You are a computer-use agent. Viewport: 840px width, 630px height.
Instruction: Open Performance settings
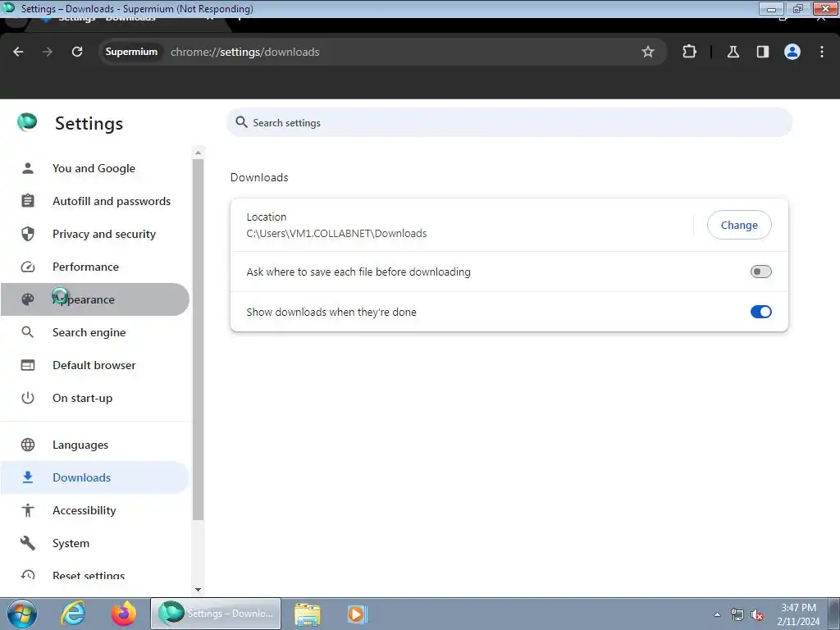(x=94, y=267)
